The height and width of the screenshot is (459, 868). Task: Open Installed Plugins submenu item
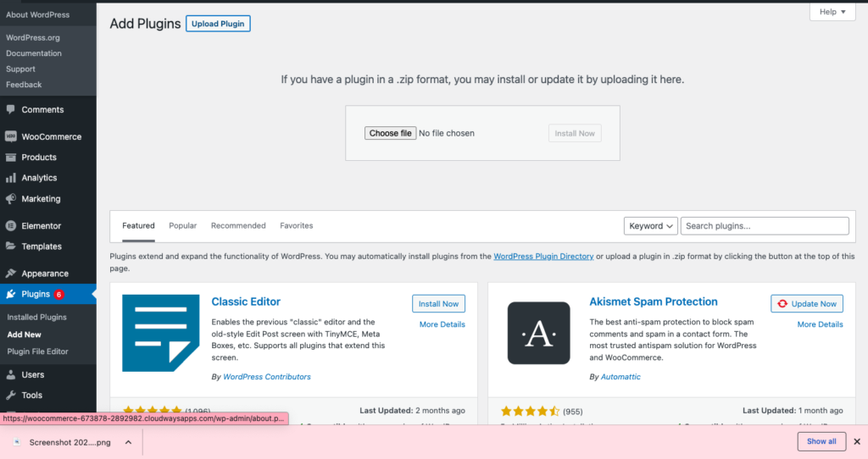pyautogui.click(x=36, y=317)
